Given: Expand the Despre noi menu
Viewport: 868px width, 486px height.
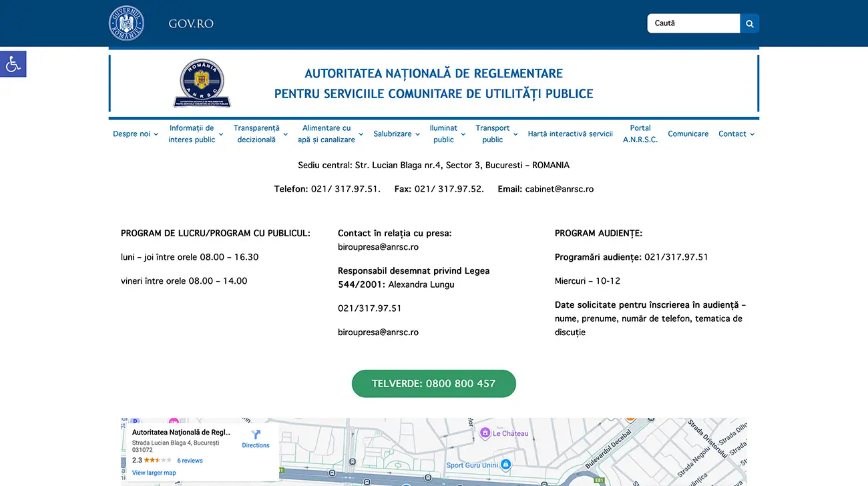Looking at the screenshot, I should 136,134.
